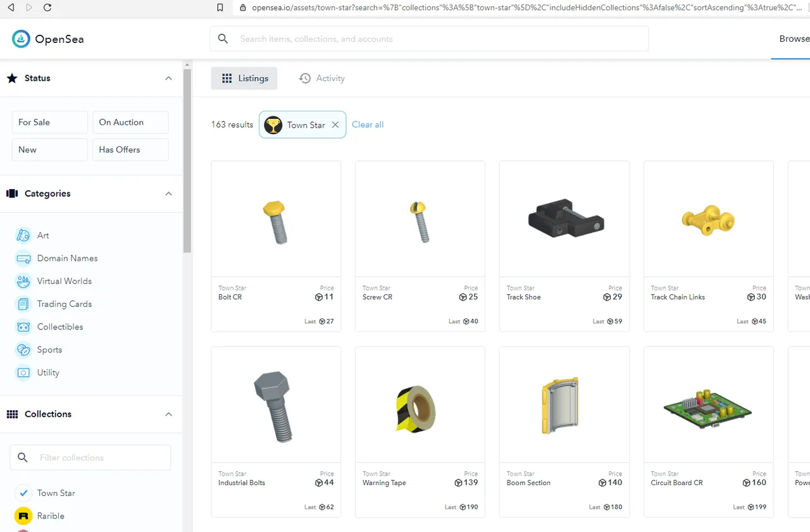Toggle the For Sale status filter
The height and width of the screenshot is (532, 810).
coord(50,122)
